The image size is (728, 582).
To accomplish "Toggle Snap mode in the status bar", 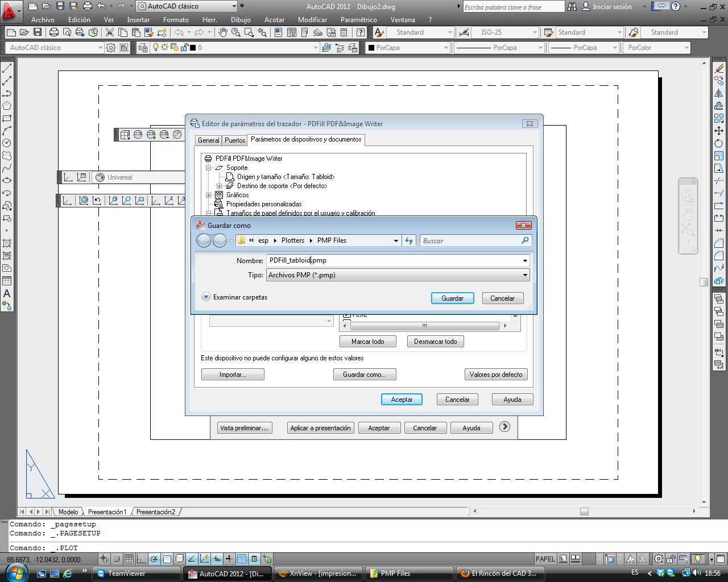I will (x=117, y=559).
